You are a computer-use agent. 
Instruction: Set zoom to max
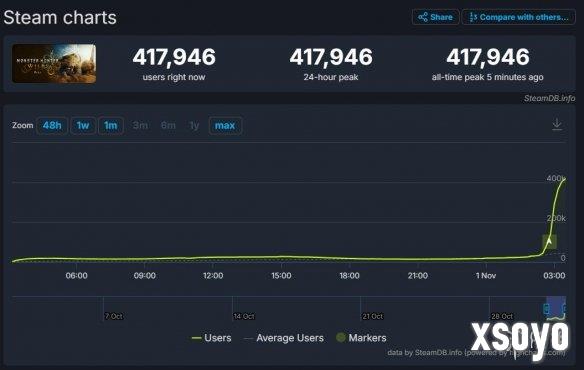coord(225,126)
